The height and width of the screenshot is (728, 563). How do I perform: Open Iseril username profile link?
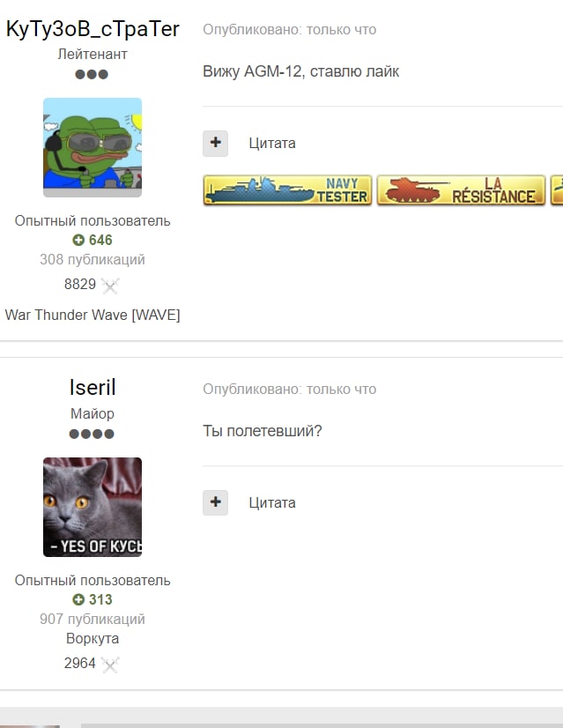click(x=93, y=387)
